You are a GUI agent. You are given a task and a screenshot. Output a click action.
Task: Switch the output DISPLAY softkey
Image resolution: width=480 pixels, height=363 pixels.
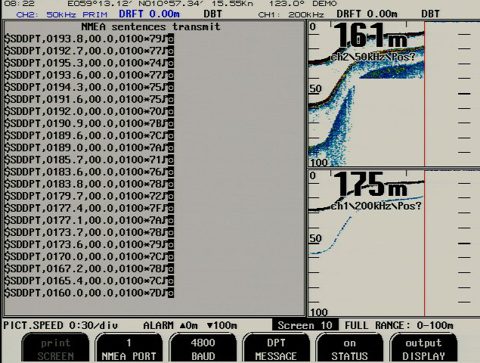click(x=423, y=348)
